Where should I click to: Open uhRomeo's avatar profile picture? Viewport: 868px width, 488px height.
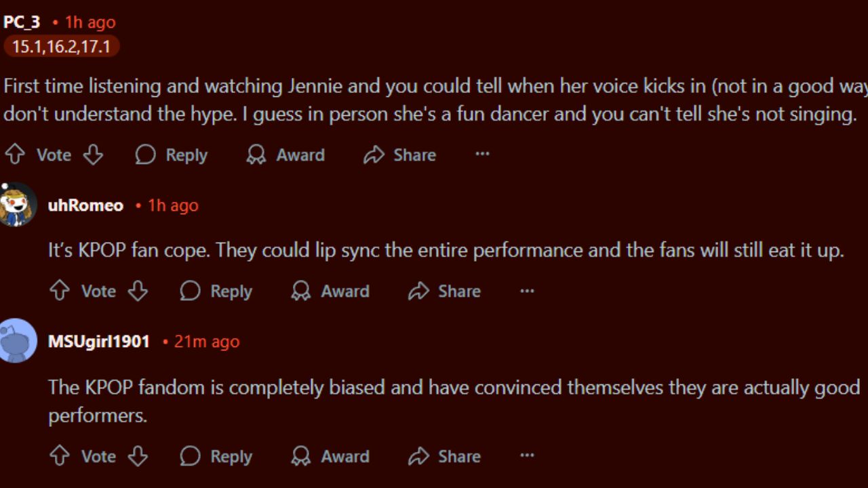point(18,205)
